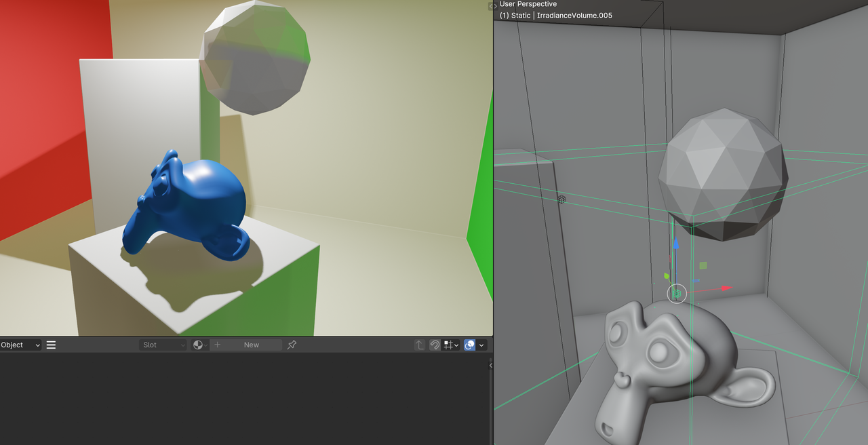868x445 pixels.
Task: Open the hamburger menu in node editor header
Action: tap(51, 345)
